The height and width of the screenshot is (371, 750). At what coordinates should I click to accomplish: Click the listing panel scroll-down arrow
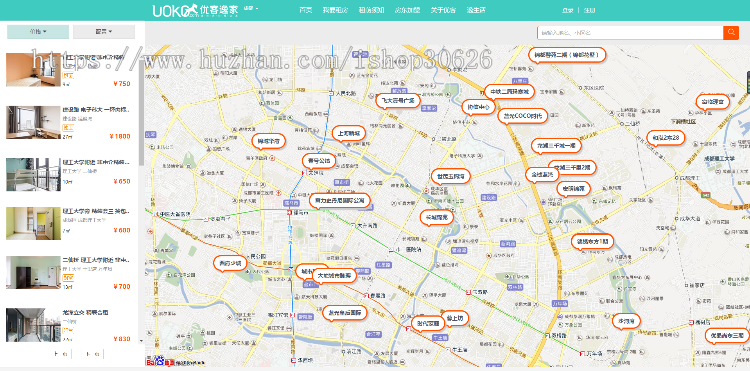click(141, 341)
